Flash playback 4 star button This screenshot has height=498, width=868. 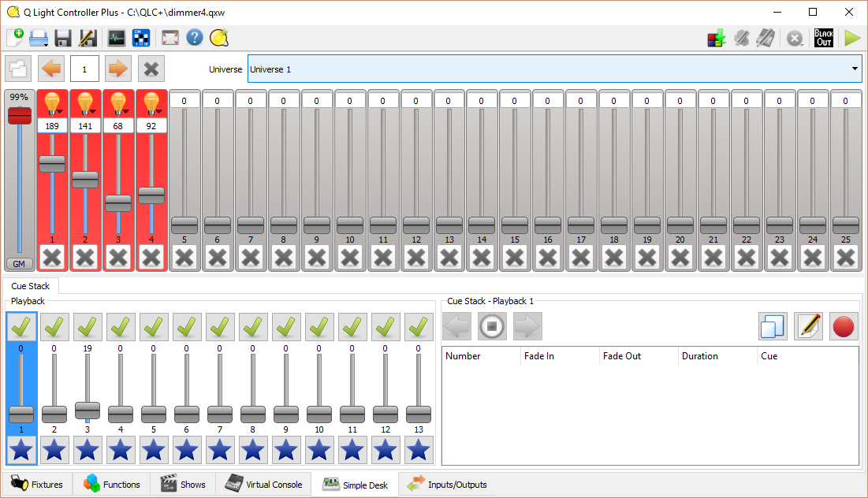pyautogui.click(x=121, y=450)
